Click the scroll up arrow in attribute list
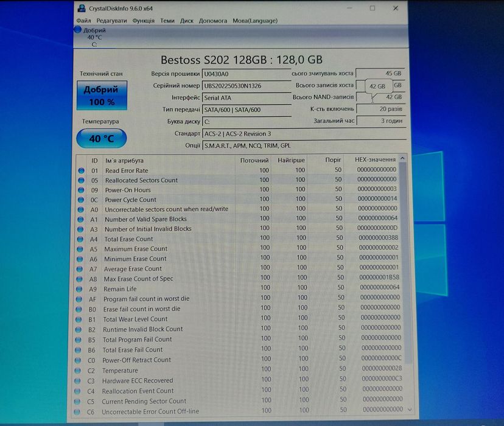Viewport: 504px width, 426px height. [402, 158]
